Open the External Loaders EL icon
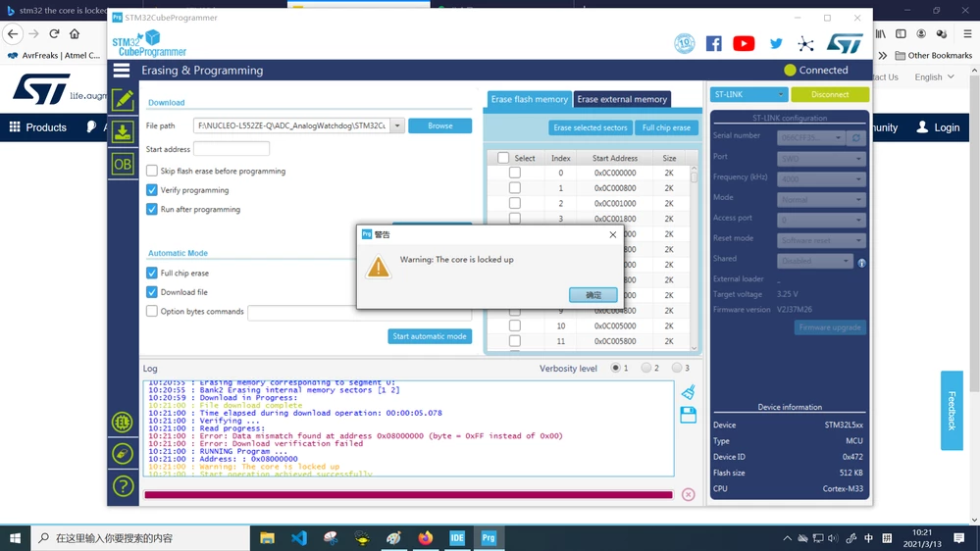 tap(123, 423)
